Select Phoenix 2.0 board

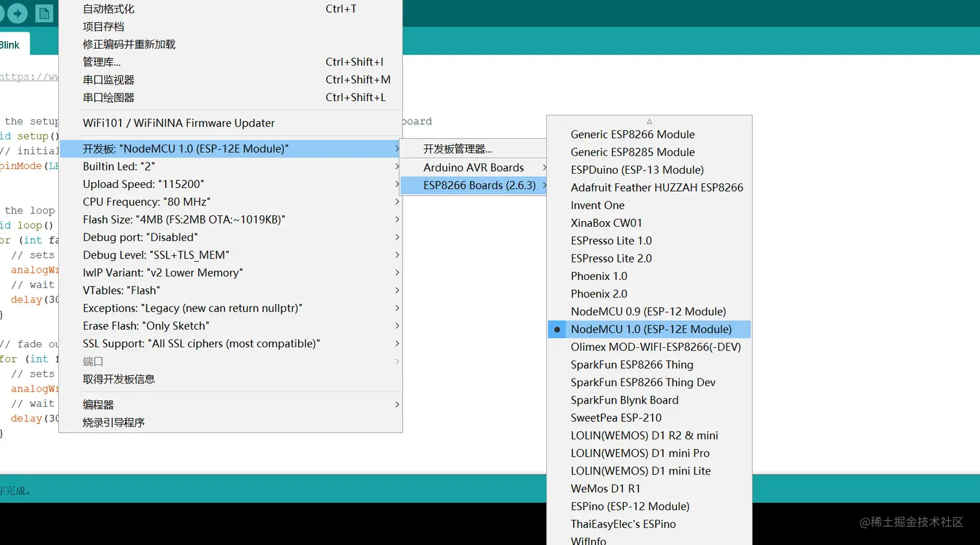tap(649, 294)
